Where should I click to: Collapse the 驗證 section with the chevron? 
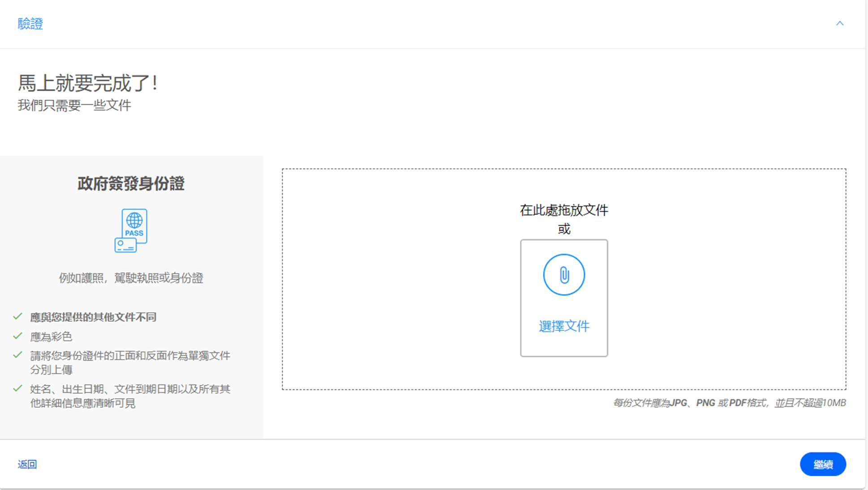pos(840,23)
